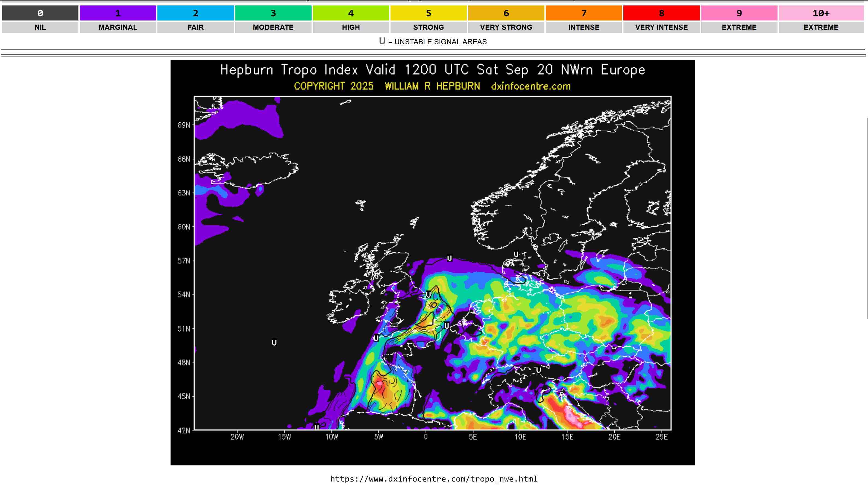Screen dimensions: 868x490
Task: Click the VERY STRONG legend label
Action: (506, 27)
